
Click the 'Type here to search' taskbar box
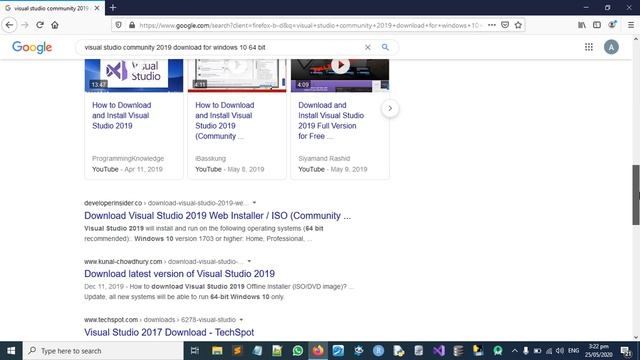tap(103, 351)
